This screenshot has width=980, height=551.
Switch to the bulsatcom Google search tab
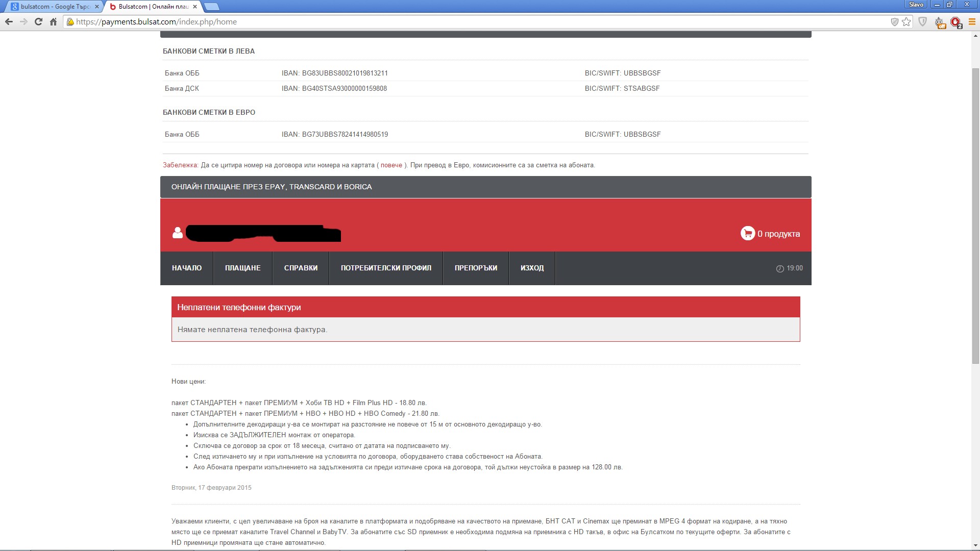pyautogui.click(x=54, y=7)
